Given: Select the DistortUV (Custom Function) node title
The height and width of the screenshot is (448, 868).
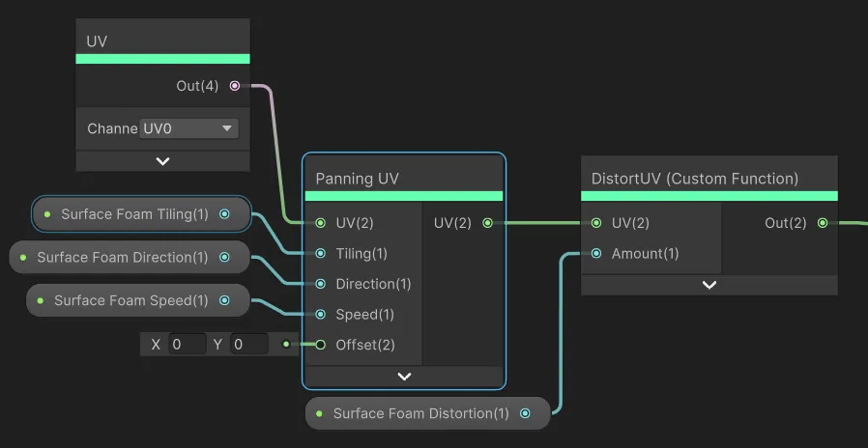Looking at the screenshot, I should pyautogui.click(x=695, y=179).
